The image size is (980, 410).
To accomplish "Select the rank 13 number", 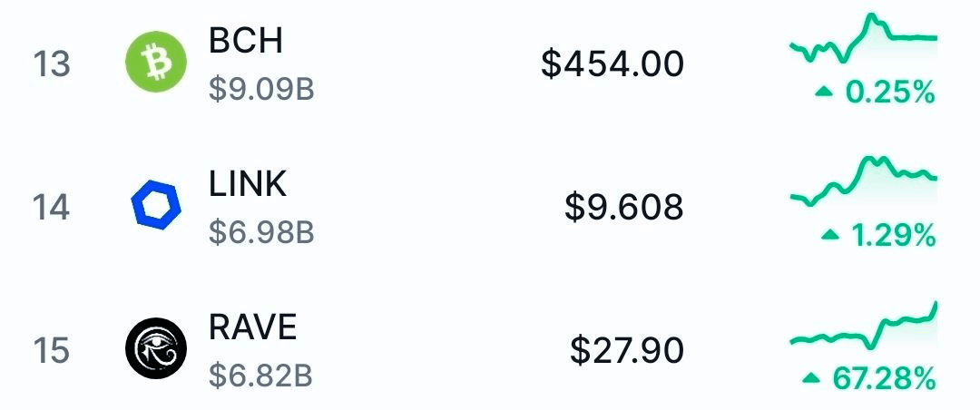I will [x=52, y=64].
